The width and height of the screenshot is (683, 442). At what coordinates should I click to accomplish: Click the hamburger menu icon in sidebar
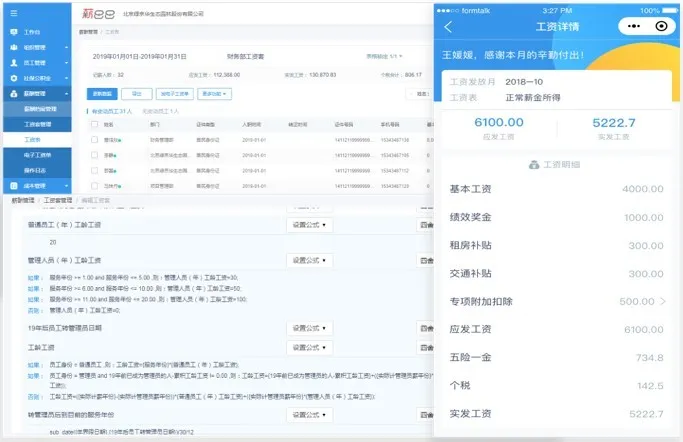(12, 12)
